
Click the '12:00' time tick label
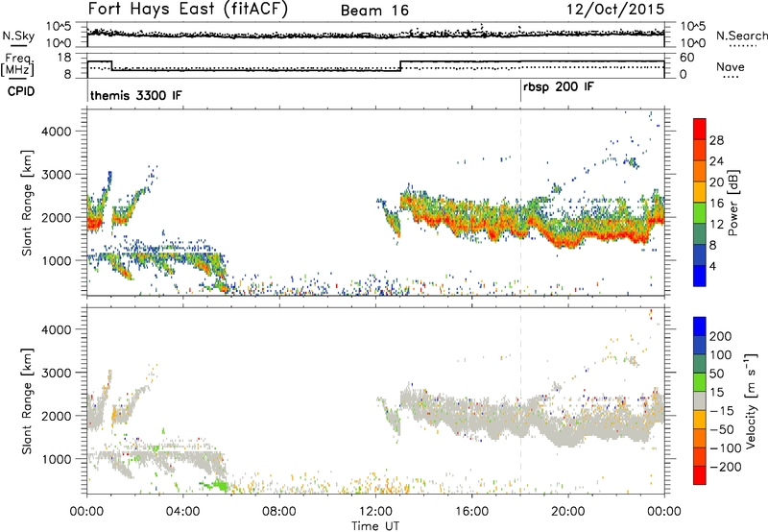click(375, 512)
